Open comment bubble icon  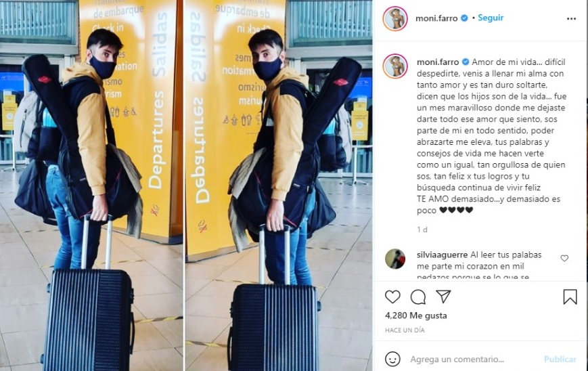click(x=417, y=297)
